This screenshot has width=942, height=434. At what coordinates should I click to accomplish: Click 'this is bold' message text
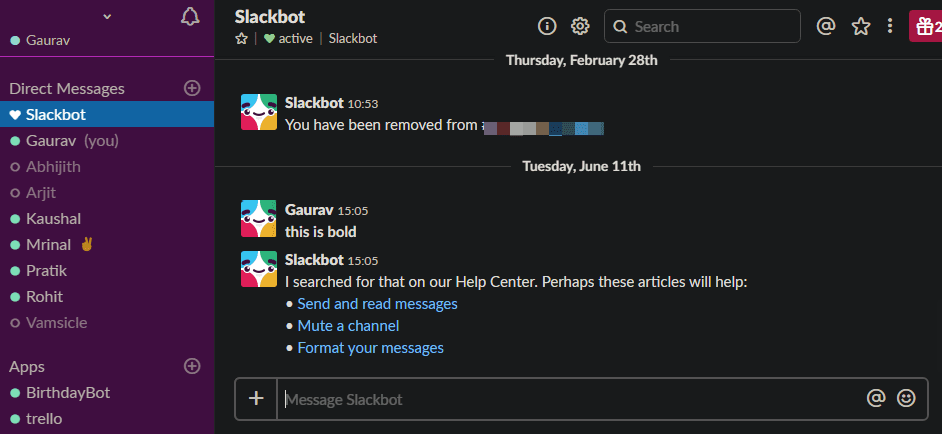tap(321, 232)
